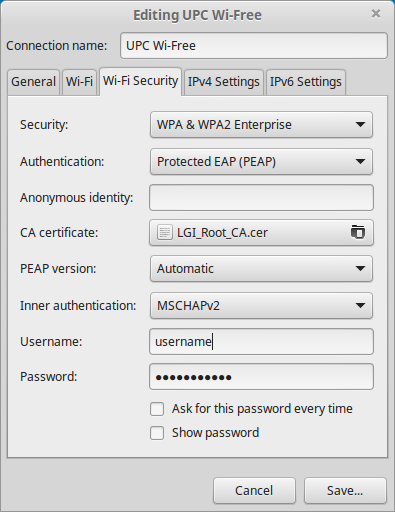Screen dimensions: 395x512
Task: Close the Editing UPC Wi-Free dialog
Action: tap(376, 14)
